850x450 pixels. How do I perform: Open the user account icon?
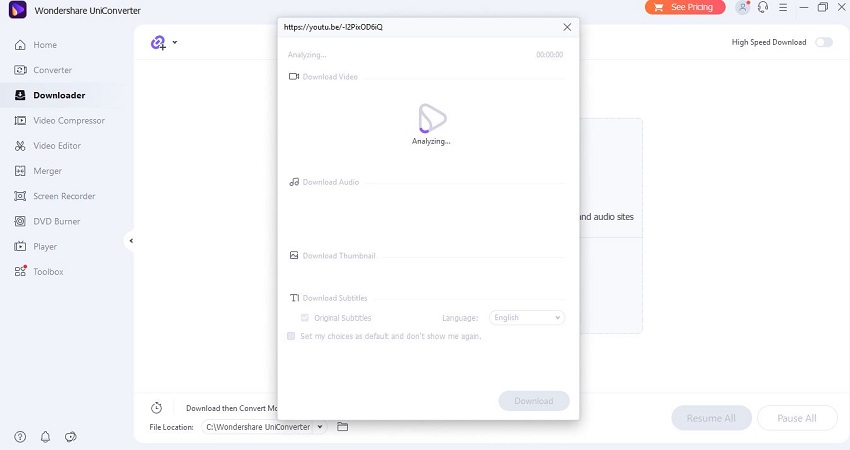coord(742,8)
